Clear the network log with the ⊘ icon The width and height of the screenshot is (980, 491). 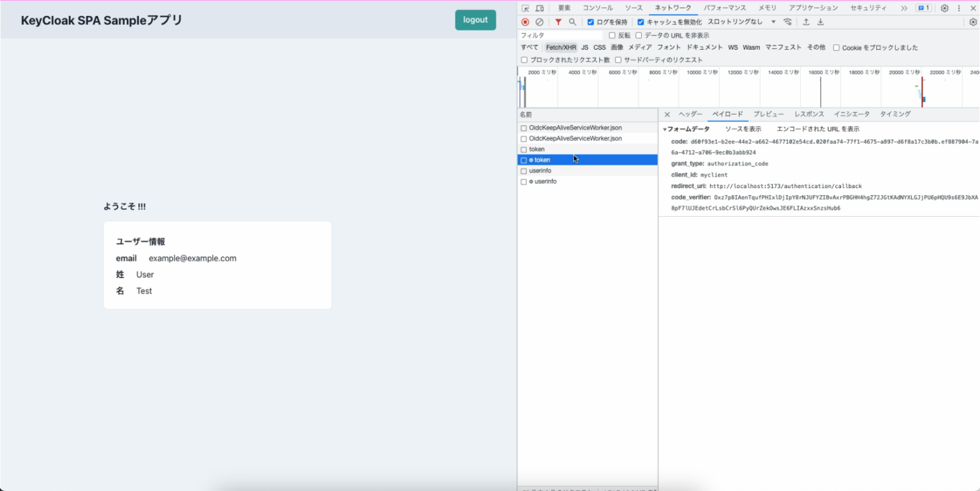[x=539, y=22]
